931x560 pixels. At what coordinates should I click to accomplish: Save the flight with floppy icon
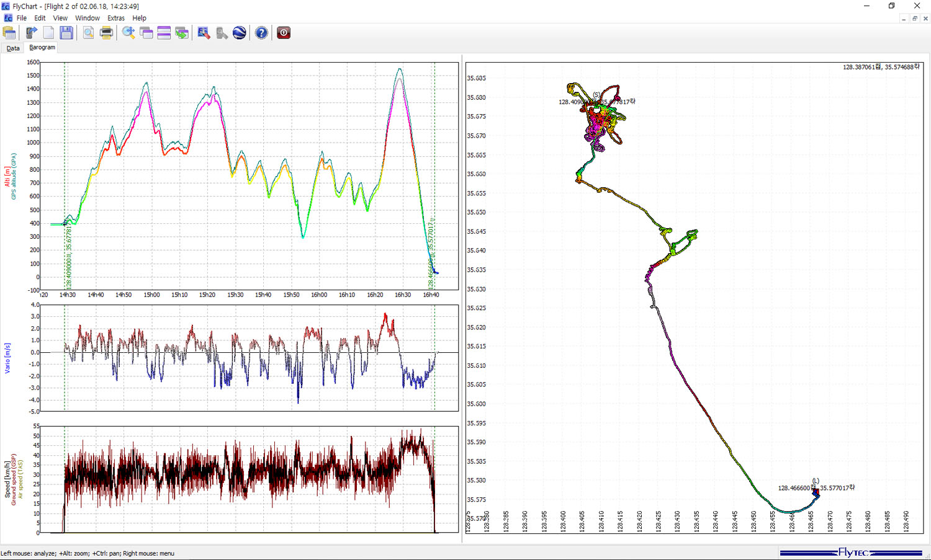click(x=66, y=33)
